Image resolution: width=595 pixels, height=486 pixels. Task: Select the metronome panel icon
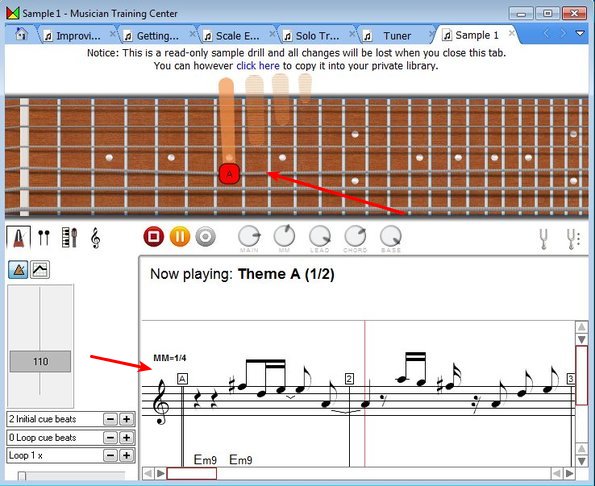coord(18,238)
